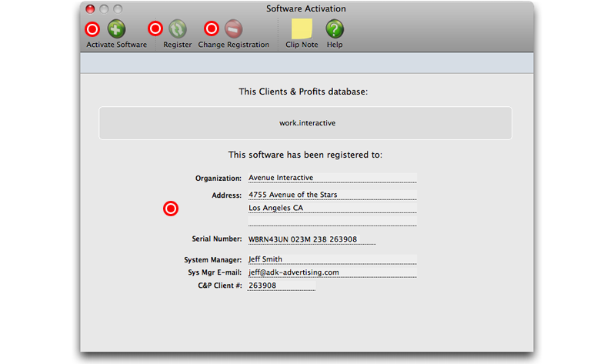The image size is (597, 364).
Task: Click the C&P Client # field 263908
Action: [282, 286]
